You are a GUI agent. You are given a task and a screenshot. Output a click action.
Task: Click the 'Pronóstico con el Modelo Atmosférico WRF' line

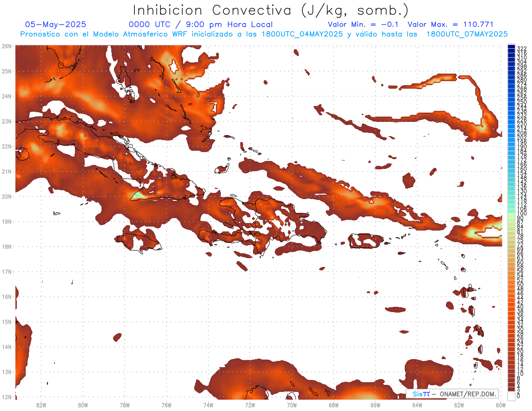pos(264,34)
